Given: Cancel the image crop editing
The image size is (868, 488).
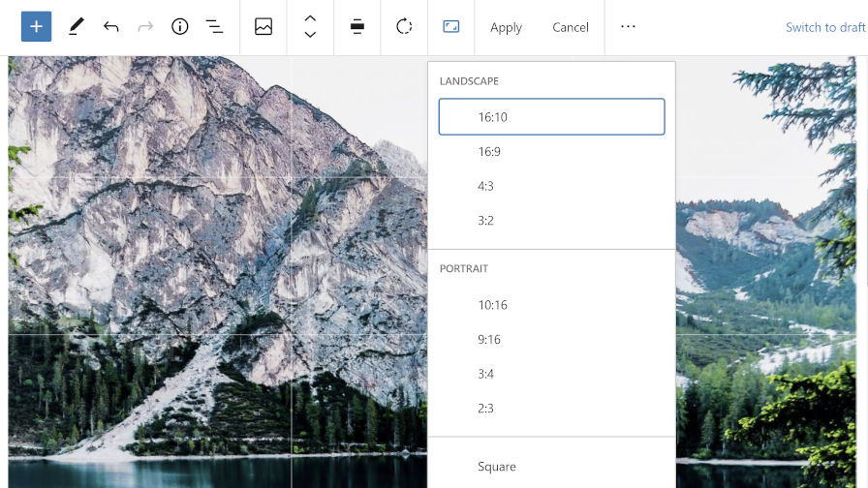Looking at the screenshot, I should (x=571, y=27).
